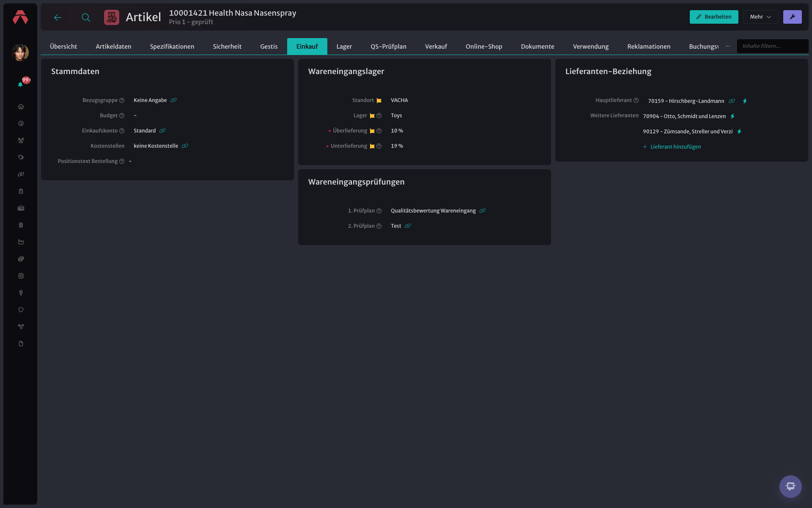The height and width of the screenshot is (508, 812).
Task: Go to home icon in sidebar
Action: 21,107
